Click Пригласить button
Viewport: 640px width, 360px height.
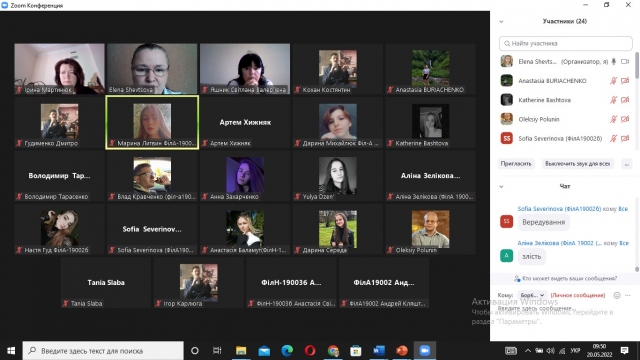pos(516,164)
